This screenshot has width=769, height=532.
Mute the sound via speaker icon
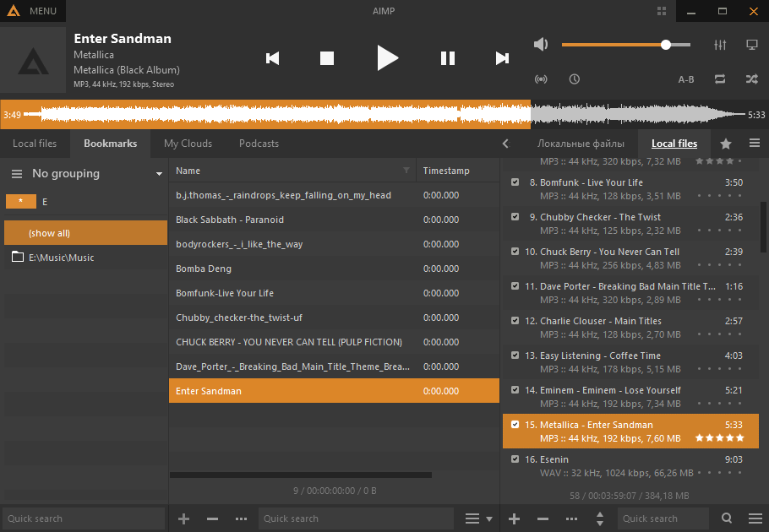(541, 45)
